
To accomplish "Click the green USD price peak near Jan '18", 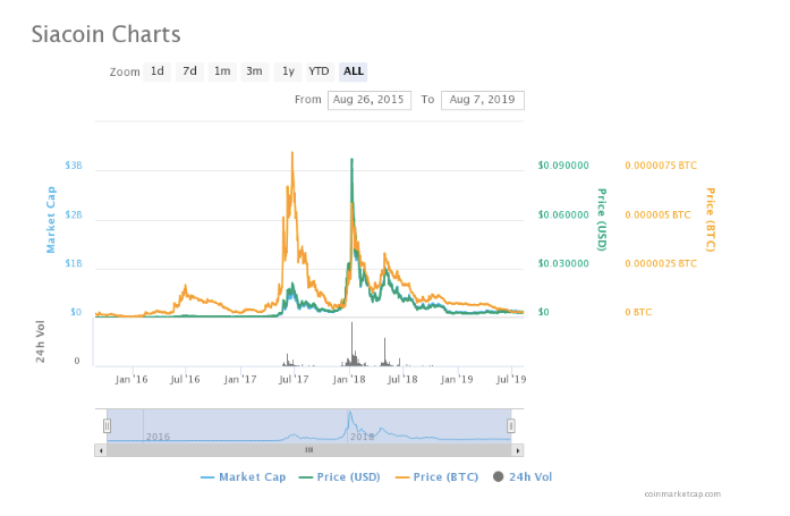I will tap(352, 160).
